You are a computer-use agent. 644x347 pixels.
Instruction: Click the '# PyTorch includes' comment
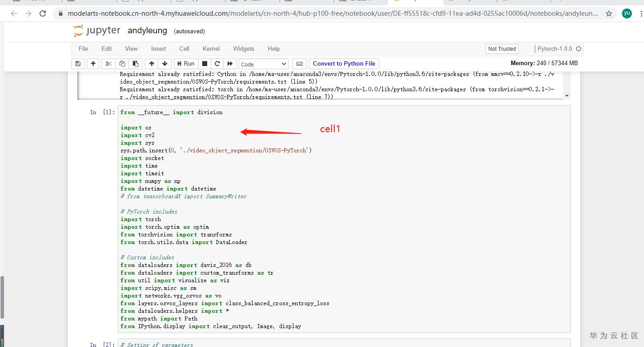[x=149, y=212]
